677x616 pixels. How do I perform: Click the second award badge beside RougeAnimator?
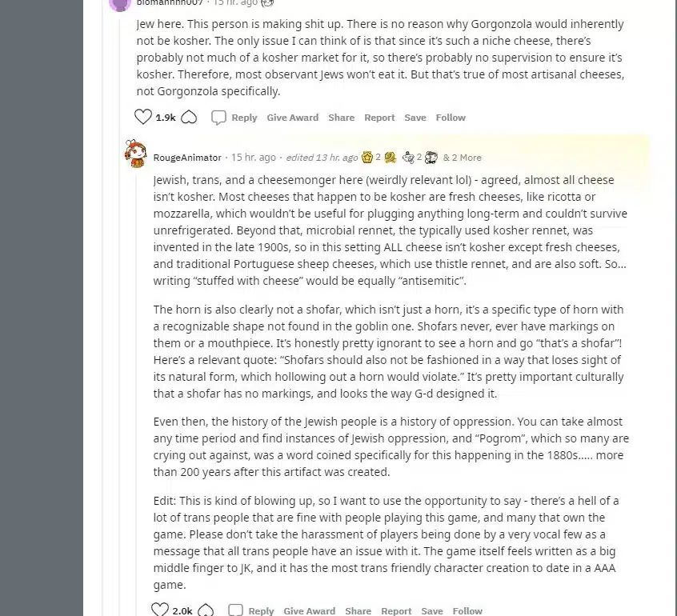tap(390, 157)
